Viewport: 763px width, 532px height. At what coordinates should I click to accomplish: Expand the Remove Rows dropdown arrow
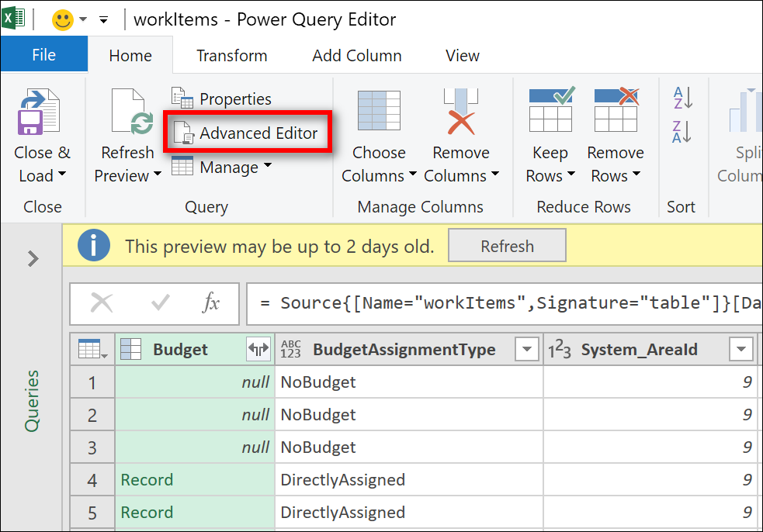[636, 174]
